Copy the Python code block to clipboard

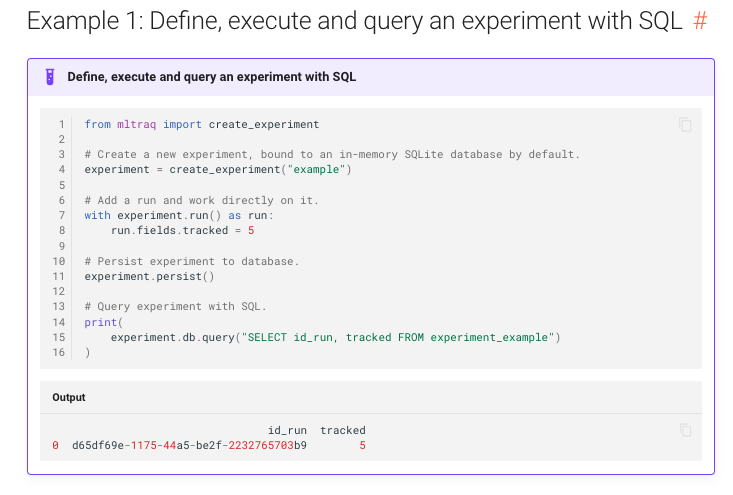point(685,125)
